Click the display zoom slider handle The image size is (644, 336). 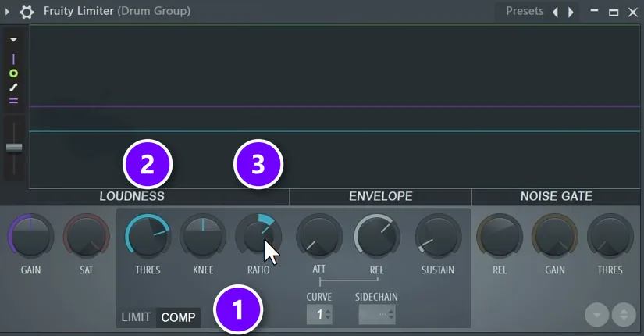(14, 148)
